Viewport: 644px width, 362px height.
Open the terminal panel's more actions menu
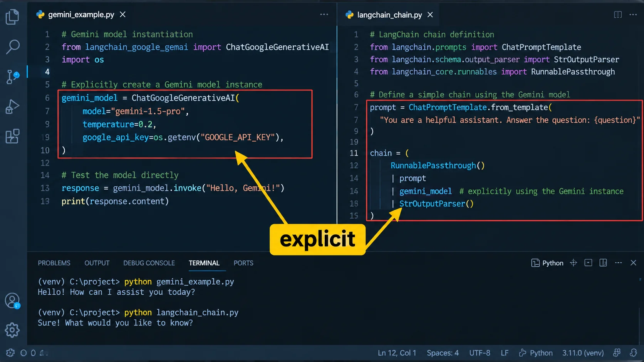pyautogui.click(x=619, y=263)
